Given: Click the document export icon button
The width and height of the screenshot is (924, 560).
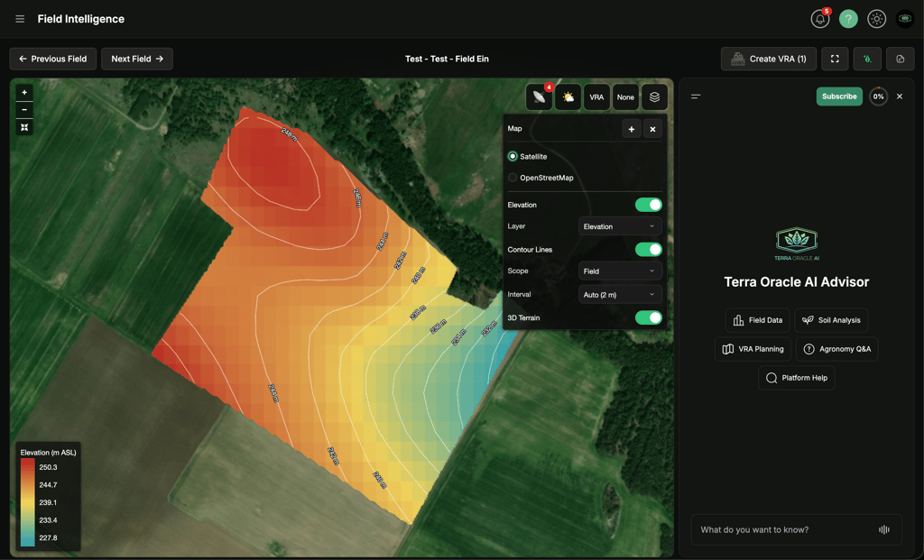Looking at the screenshot, I should point(900,59).
